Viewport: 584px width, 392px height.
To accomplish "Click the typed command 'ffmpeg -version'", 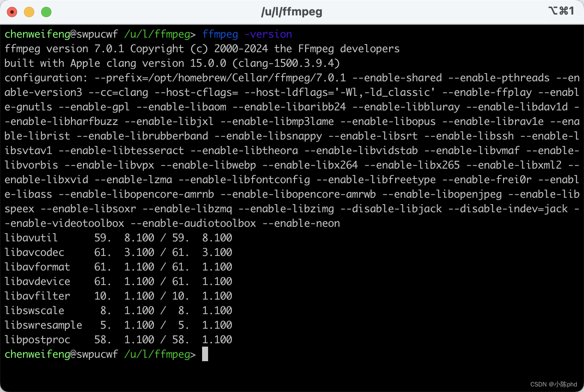I will 247,34.
